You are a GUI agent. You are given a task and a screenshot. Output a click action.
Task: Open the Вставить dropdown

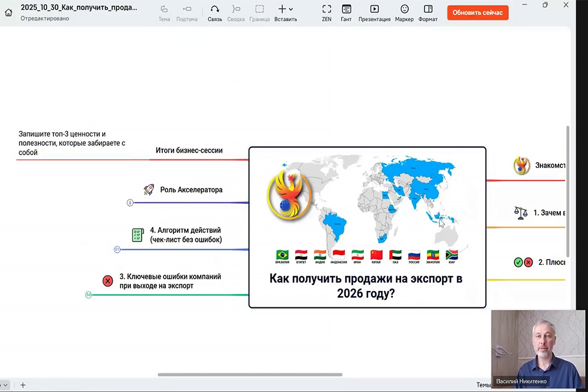285,12
